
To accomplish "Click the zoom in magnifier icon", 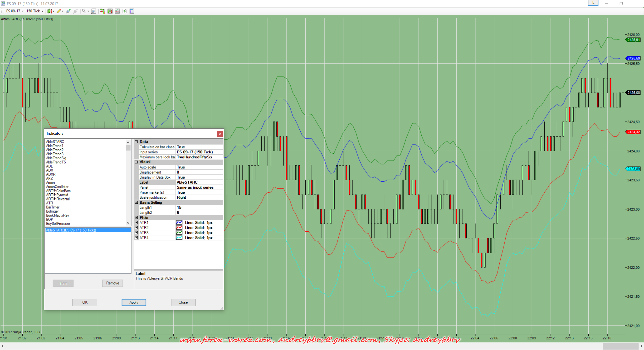I will click(68, 11).
